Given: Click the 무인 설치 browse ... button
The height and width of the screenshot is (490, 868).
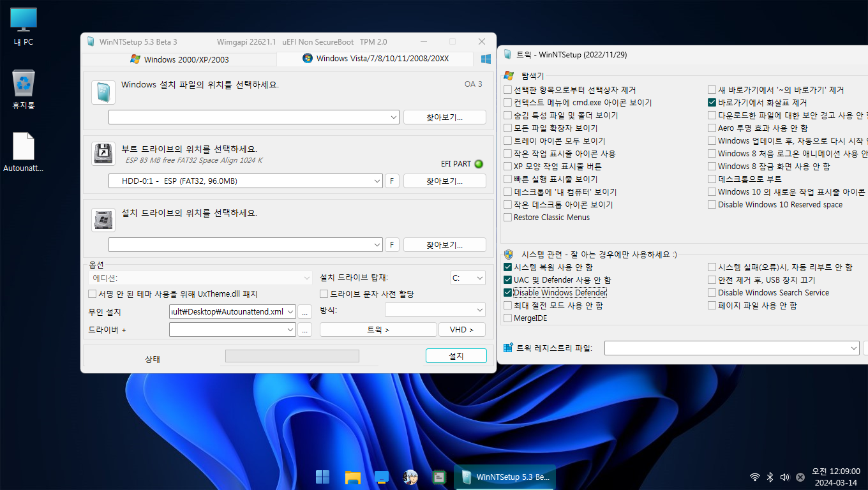Looking at the screenshot, I should (x=304, y=312).
